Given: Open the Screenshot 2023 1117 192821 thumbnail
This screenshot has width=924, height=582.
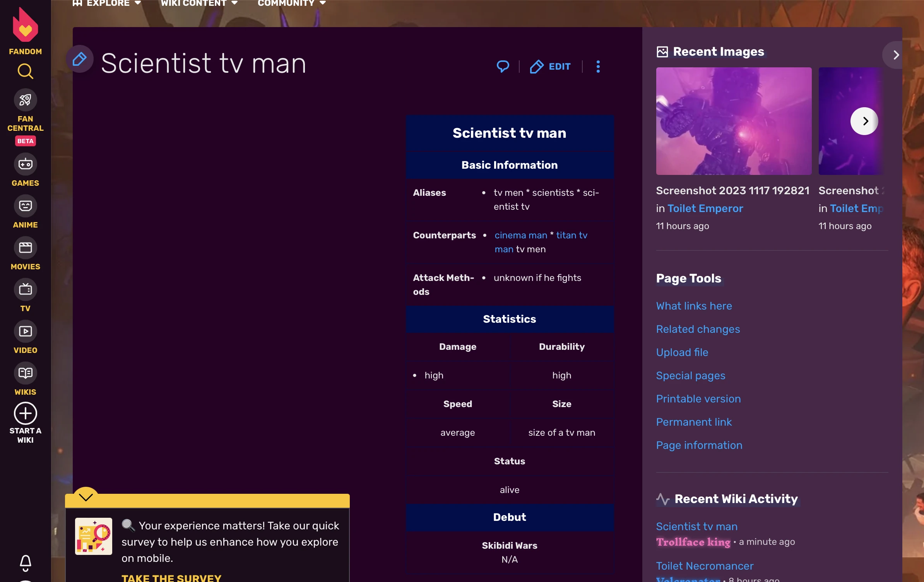Looking at the screenshot, I should [733, 121].
